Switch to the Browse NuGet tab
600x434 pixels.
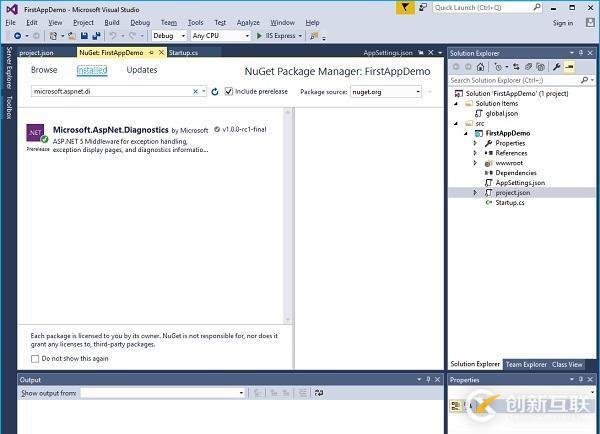tap(44, 70)
